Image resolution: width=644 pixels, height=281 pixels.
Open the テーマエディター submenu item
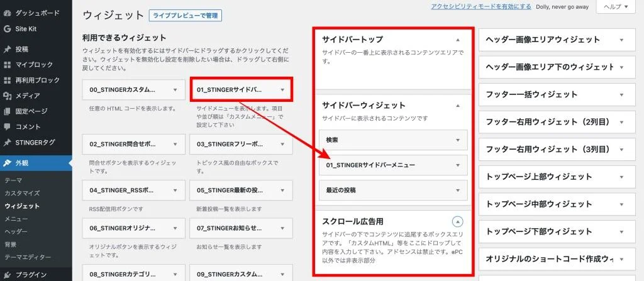pyautogui.click(x=28, y=257)
